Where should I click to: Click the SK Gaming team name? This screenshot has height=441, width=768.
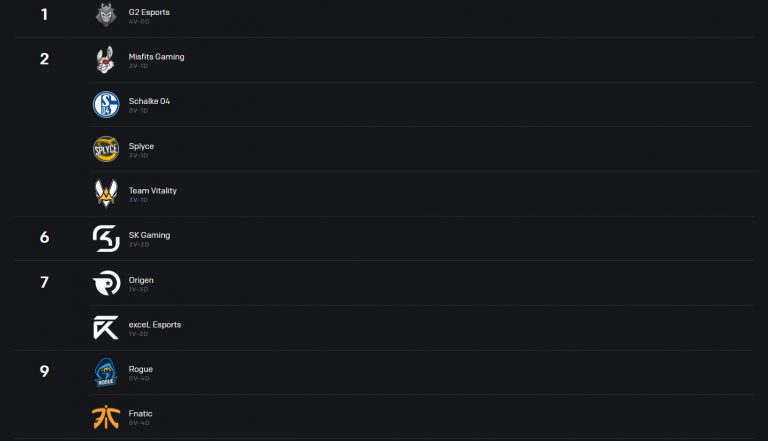[x=149, y=235]
